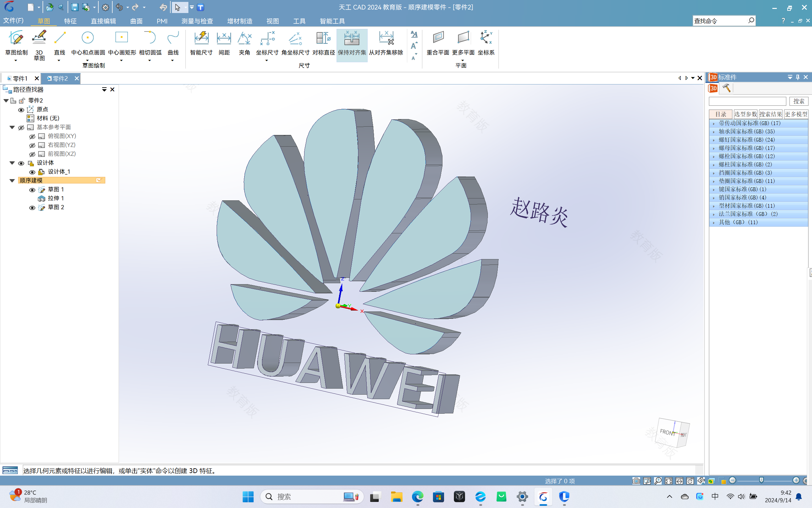Select the 角坐标尺寸 tool
This screenshot has width=812, height=508.
pos(295,43)
